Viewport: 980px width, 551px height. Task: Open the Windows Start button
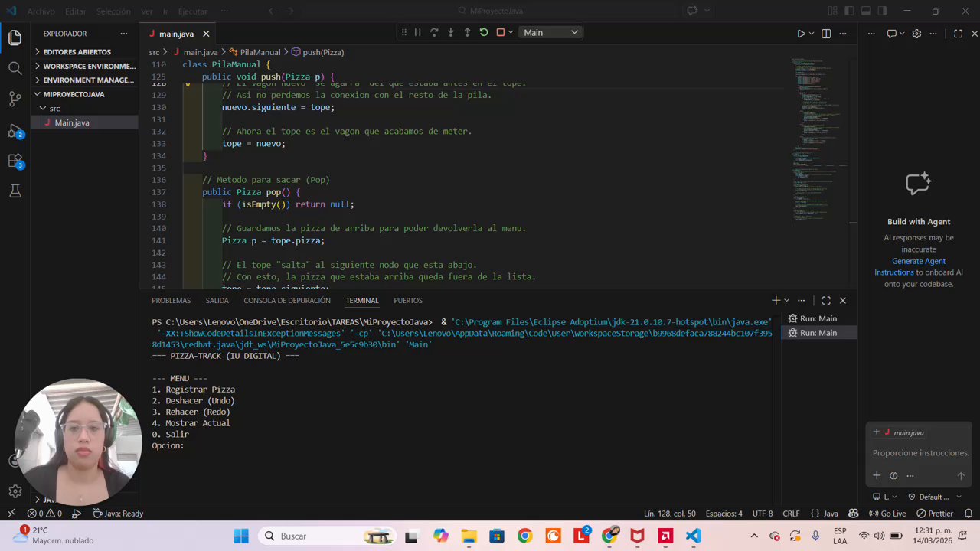[x=241, y=536]
